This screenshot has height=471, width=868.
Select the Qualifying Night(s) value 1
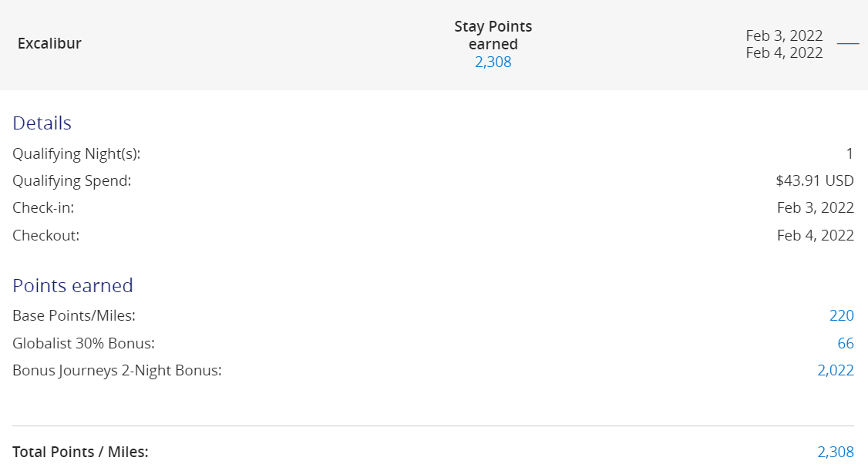click(x=849, y=153)
